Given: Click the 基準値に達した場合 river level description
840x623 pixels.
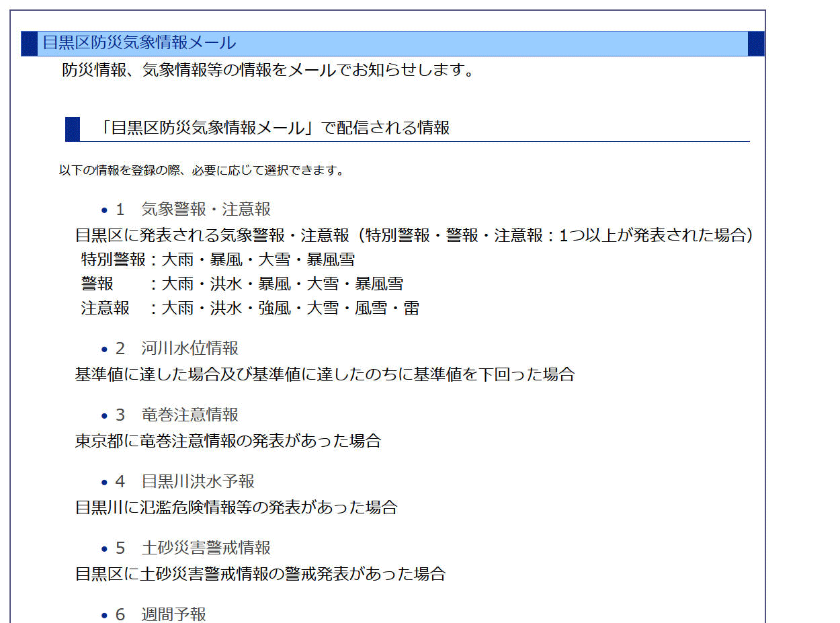Looking at the screenshot, I should [325, 374].
